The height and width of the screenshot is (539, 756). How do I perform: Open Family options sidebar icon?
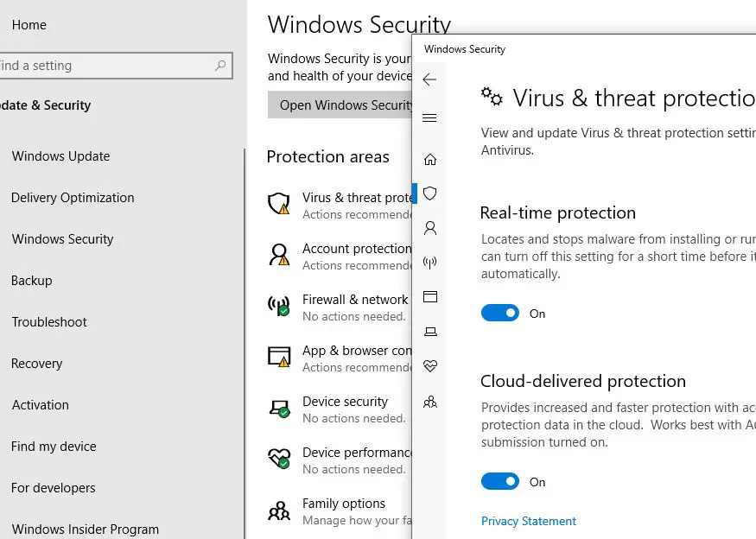(x=429, y=402)
